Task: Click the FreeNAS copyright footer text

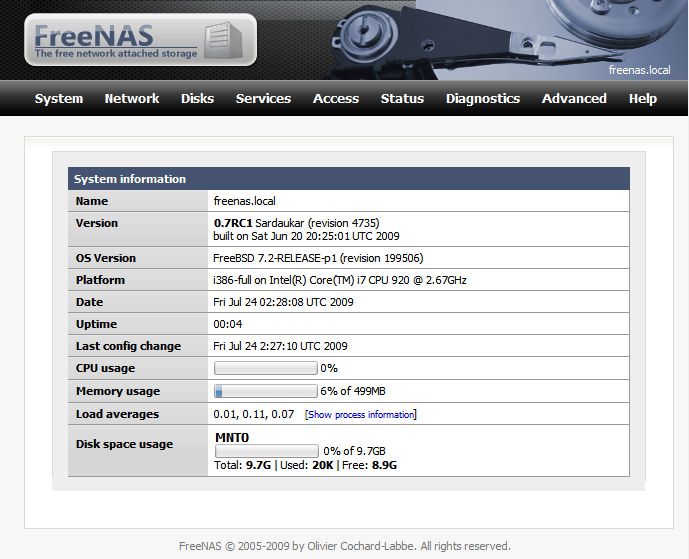Action: 344,546
